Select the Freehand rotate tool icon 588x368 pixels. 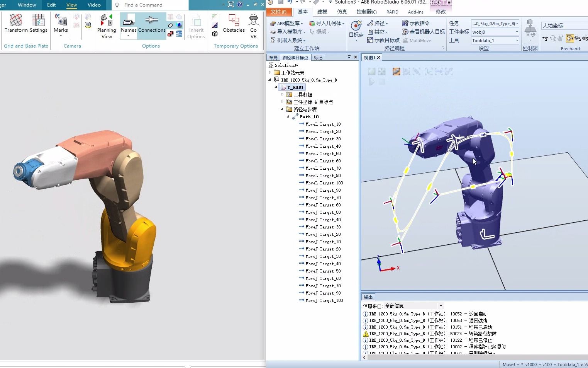(553, 38)
